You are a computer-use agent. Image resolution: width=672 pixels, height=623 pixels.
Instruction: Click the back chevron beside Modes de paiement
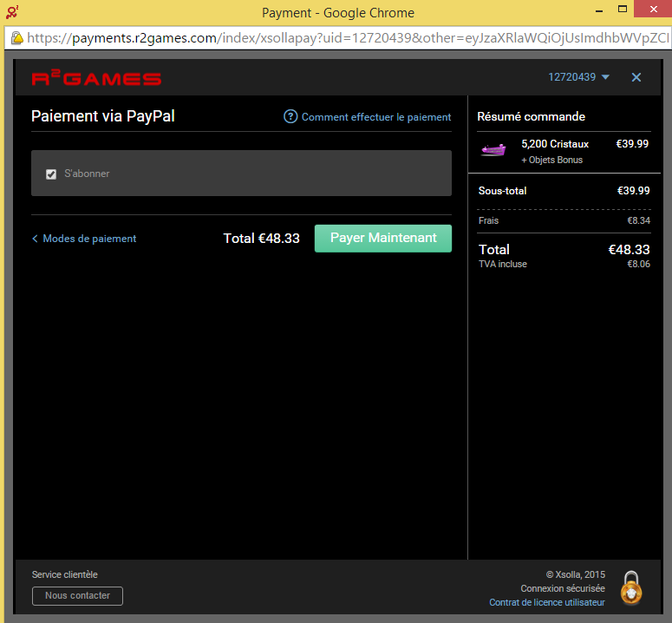[35, 239]
